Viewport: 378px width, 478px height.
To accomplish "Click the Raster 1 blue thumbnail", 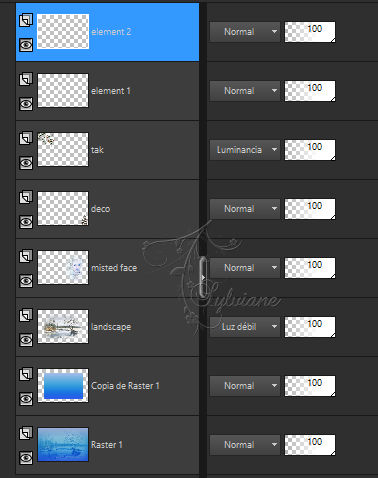I will (x=63, y=445).
